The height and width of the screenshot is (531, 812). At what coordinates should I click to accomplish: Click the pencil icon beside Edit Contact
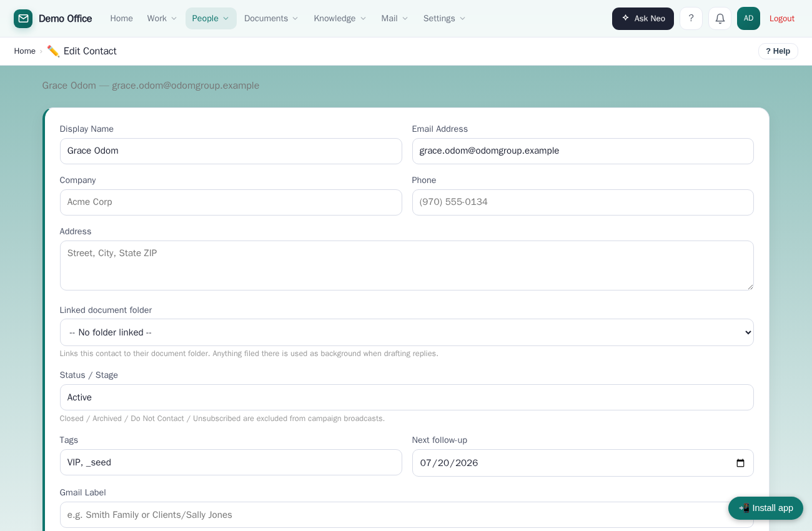(x=53, y=51)
